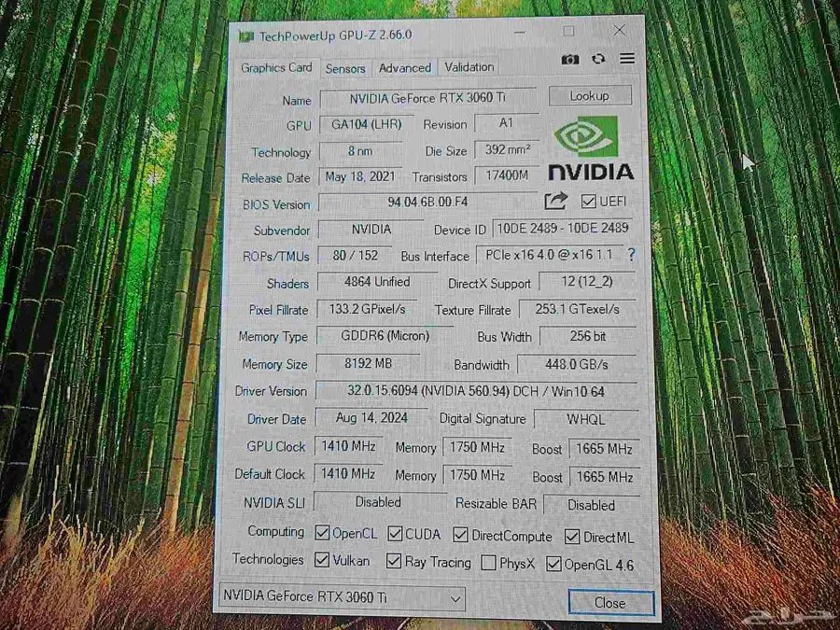Click the Transistors value 17400M
The height and width of the screenshot is (630, 840).
pyautogui.click(x=507, y=175)
